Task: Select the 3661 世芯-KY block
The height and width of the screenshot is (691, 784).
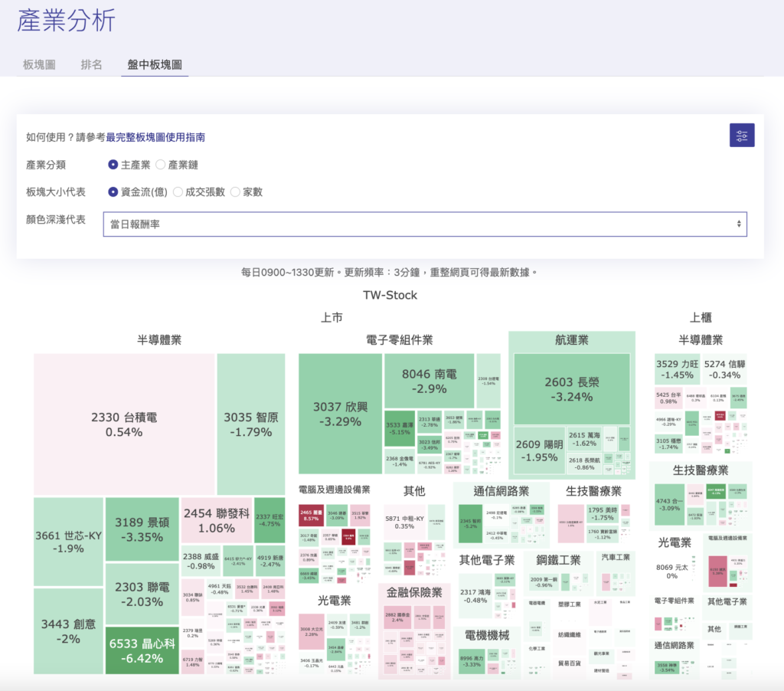Action: (68, 542)
